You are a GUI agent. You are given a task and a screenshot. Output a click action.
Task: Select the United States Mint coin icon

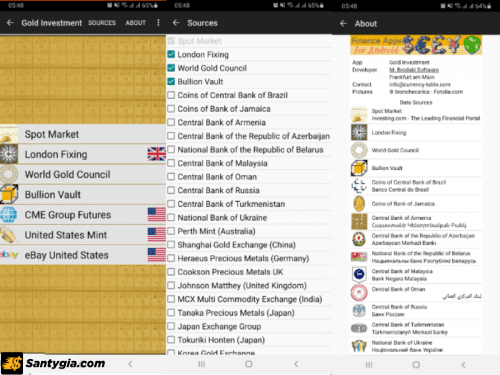[9, 235]
